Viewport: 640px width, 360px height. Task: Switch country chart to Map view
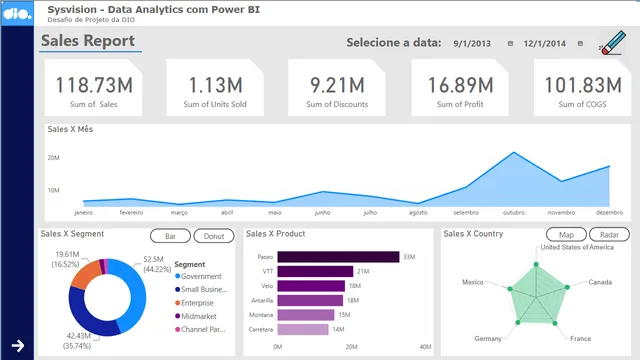566,234
